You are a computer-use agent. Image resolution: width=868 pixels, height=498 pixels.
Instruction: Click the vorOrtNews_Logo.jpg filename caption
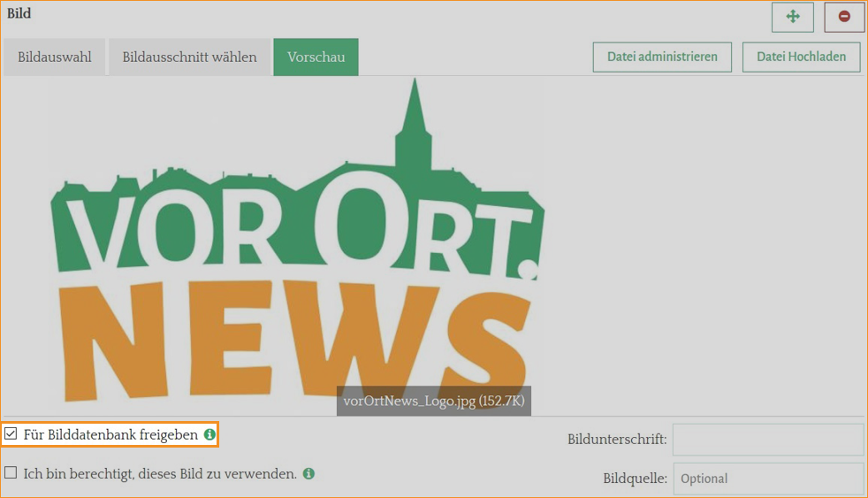point(433,401)
